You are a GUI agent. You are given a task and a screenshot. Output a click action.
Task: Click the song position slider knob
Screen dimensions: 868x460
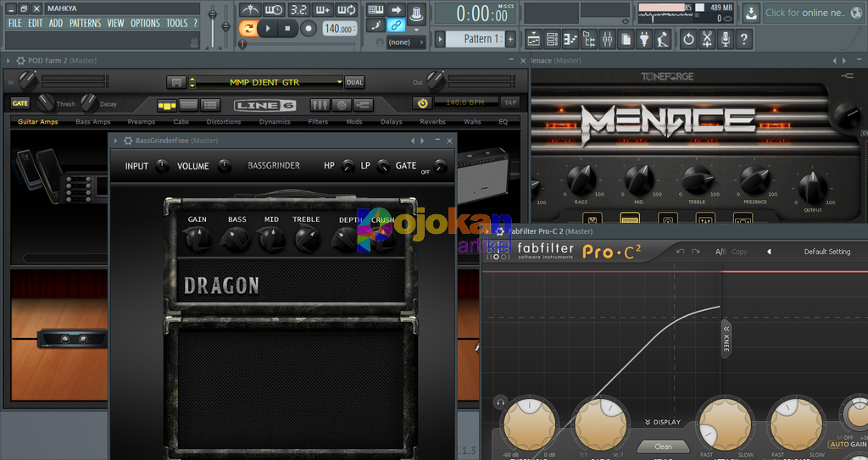pos(242,44)
